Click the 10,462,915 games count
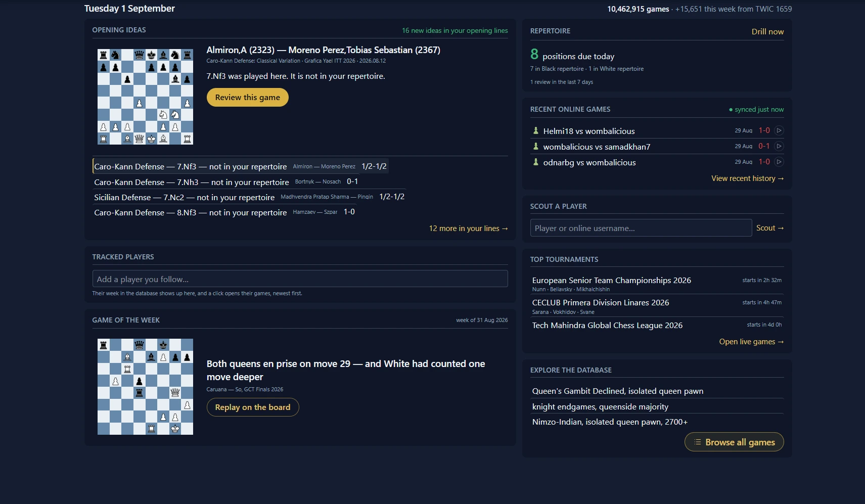The width and height of the screenshot is (865, 504). 638,9
